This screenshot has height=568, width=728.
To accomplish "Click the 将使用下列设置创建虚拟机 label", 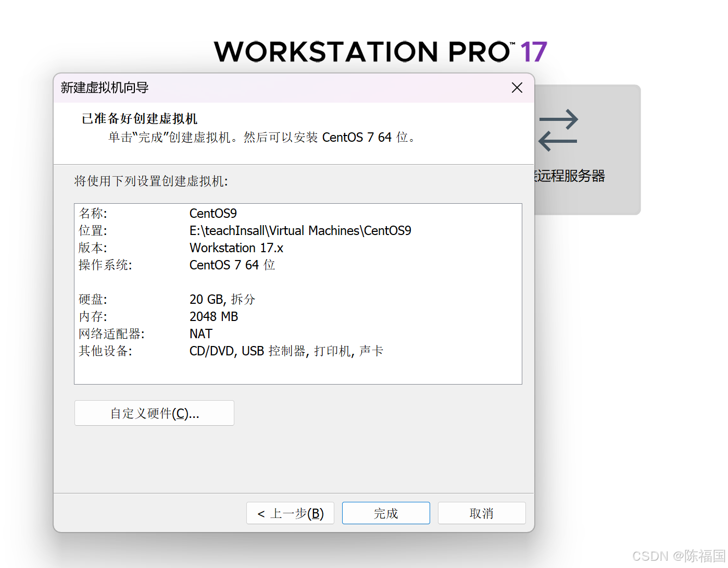I will pos(151,181).
